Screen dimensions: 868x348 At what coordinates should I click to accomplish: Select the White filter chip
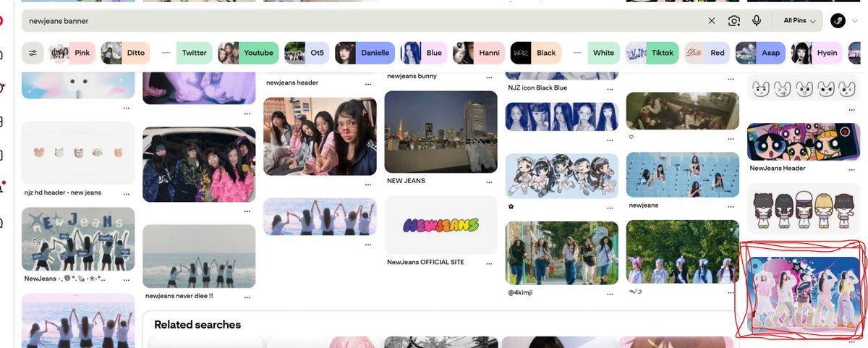[x=594, y=53]
